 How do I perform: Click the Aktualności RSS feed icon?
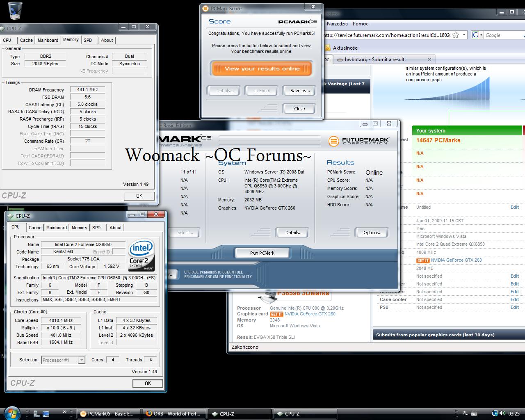tap(327, 48)
